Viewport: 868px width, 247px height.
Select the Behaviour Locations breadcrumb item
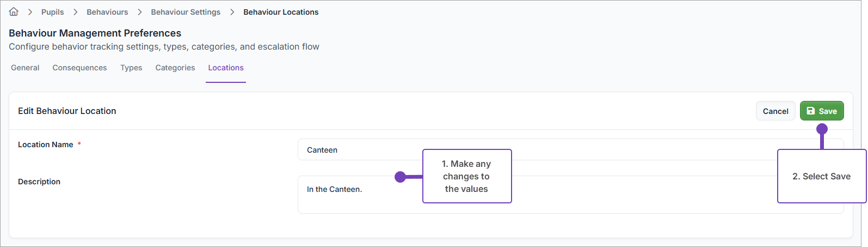click(x=281, y=12)
